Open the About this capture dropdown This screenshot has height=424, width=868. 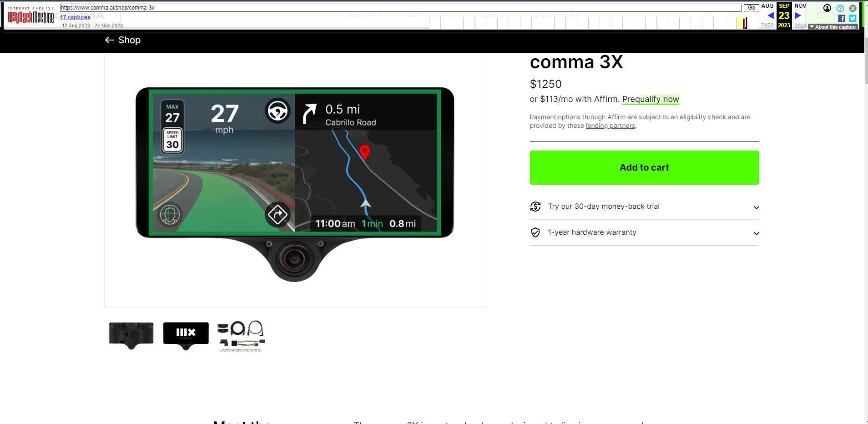pyautogui.click(x=833, y=27)
